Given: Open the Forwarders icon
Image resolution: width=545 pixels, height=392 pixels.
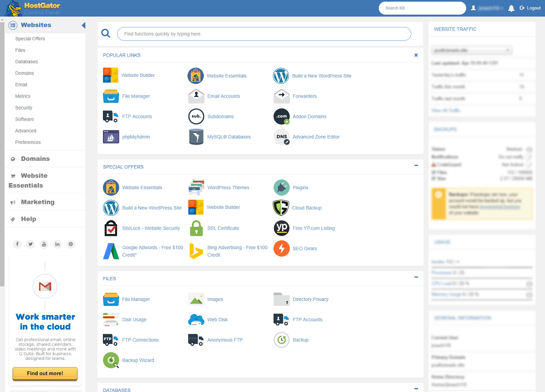Looking at the screenshot, I should (282, 97).
